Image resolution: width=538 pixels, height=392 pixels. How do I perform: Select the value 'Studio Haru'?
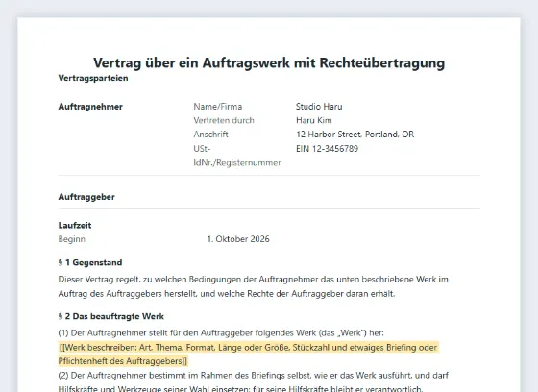(x=319, y=107)
